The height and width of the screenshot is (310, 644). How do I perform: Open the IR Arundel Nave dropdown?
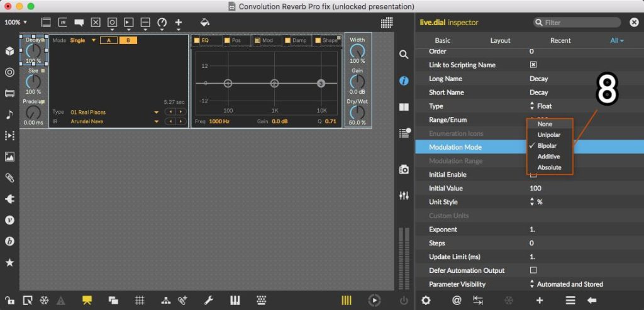pyautogui.click(x=114, y=121)
